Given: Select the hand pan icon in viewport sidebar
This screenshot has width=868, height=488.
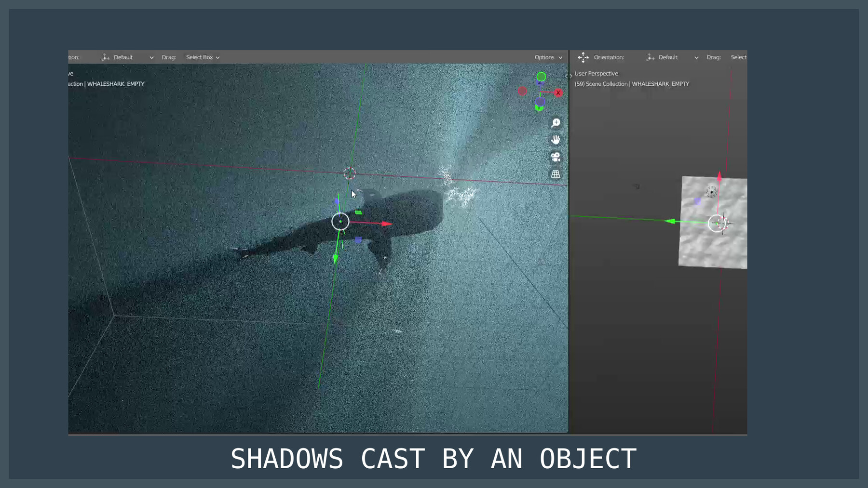Looking at the screenshot, I should pos(556,139).
